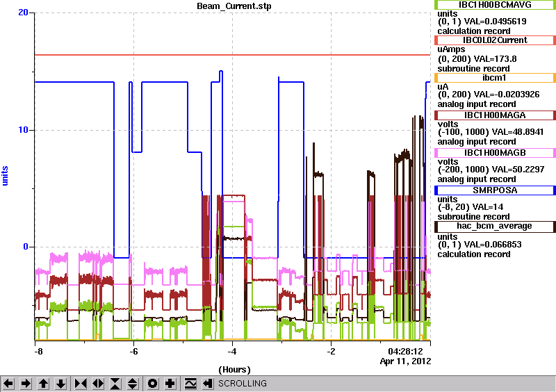Click 'subroutine record' under SMRPOSA
Image resolution: width=556 pixels, height=392 pixels.
click(x=473, y=217)
